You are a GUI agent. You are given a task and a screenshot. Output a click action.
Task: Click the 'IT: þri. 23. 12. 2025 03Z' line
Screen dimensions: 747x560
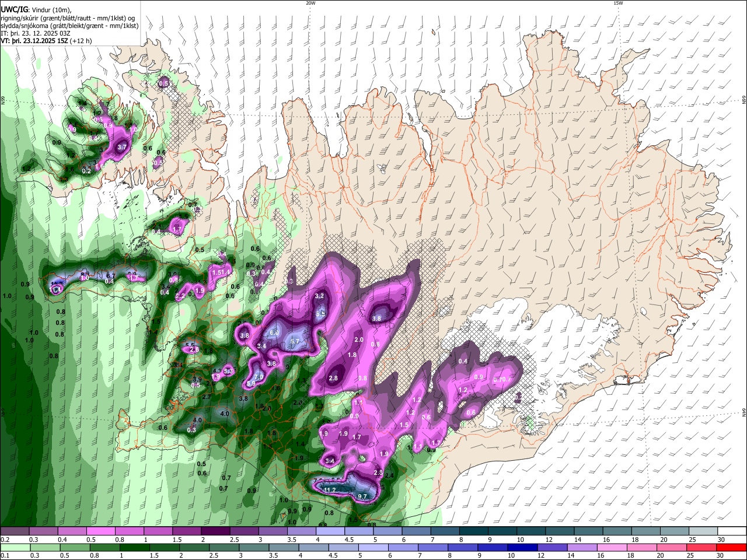click(x=36, y=33)
